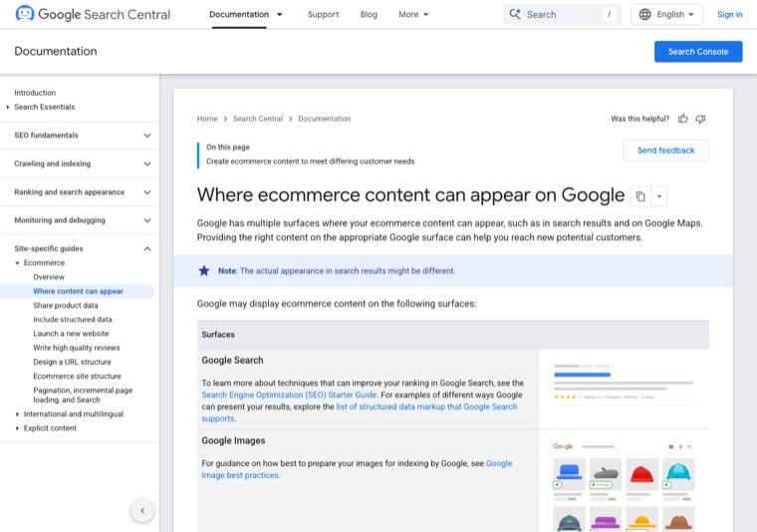Copy page using the copy icon beside title

pyautogui.click(x=640, y=196)
